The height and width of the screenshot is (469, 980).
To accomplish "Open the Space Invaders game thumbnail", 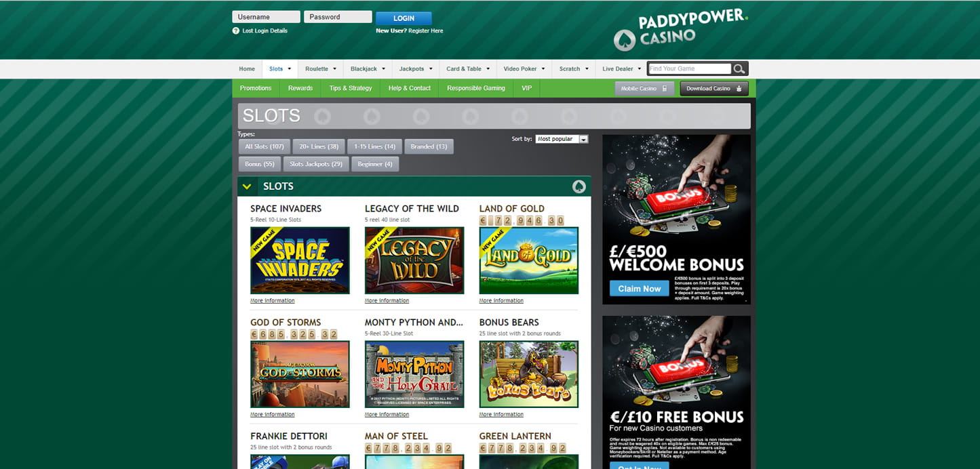I will pos(300,260).
